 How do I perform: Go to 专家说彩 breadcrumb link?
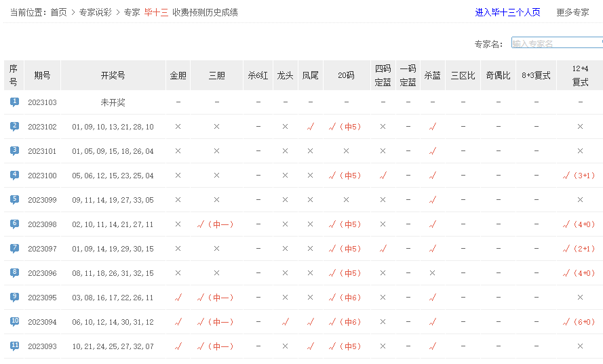pos(95,12)
